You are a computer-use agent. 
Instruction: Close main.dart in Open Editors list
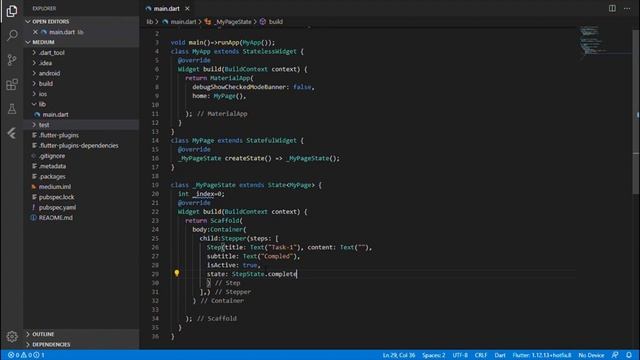coord(35,32)
